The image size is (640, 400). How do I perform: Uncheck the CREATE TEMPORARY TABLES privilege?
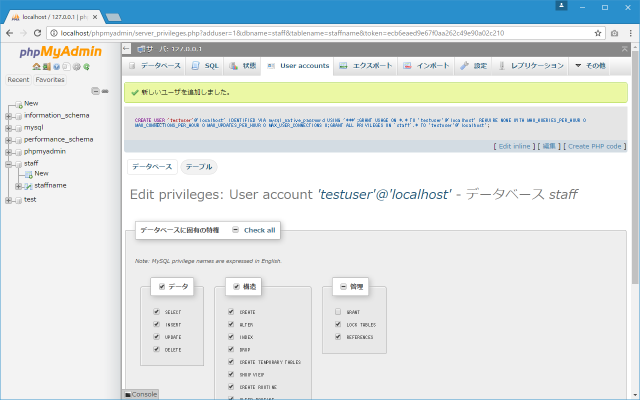coord(231,361)
